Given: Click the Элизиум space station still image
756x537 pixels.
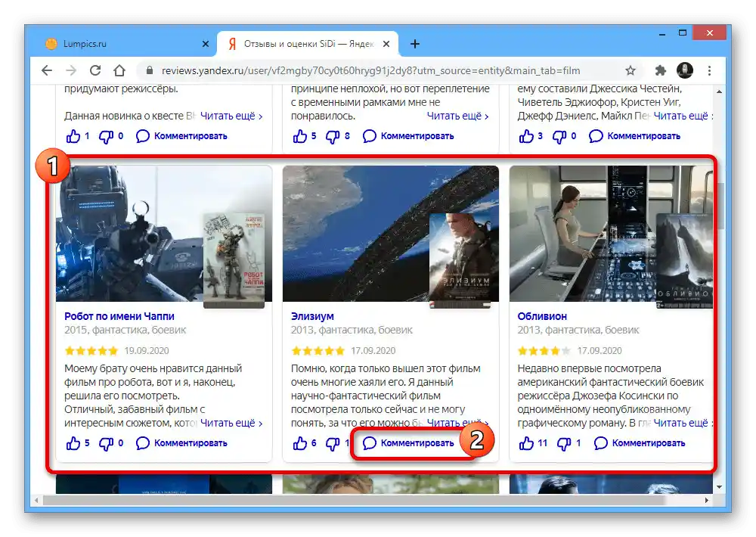Looking at the screenshot, I should tap(357, 234).
